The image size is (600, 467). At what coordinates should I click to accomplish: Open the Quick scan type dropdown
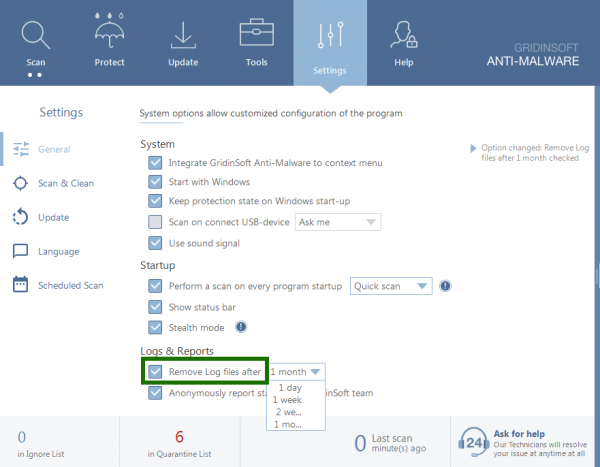coord(391,286)
